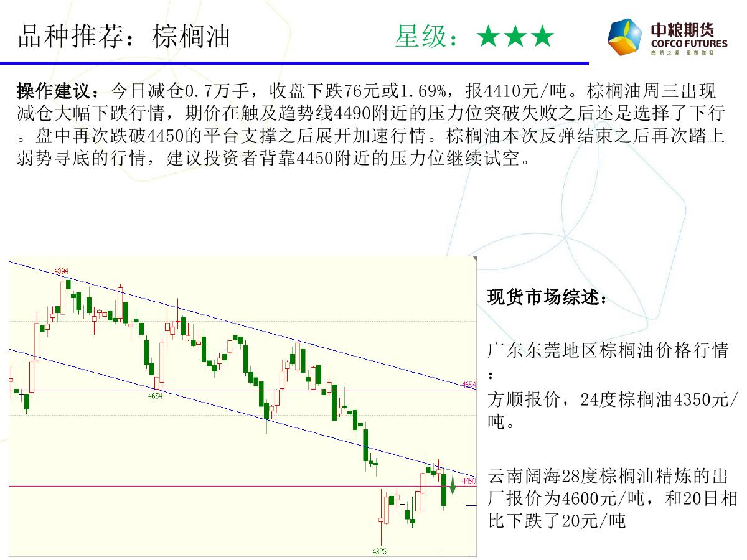Click the COFCO Futures cube logo
The height and width of the screenshot is (560, 747).
tap(626, 37)
